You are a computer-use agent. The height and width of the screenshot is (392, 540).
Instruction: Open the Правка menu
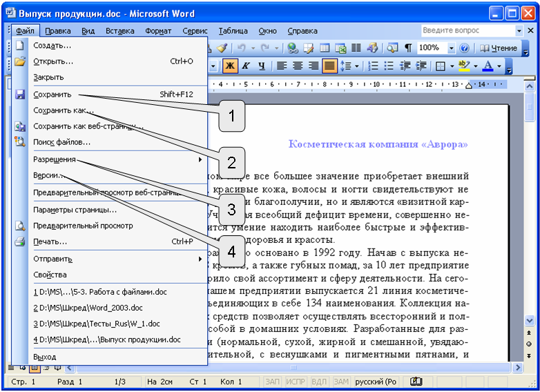pyautogui.click(x=58, y=31)
